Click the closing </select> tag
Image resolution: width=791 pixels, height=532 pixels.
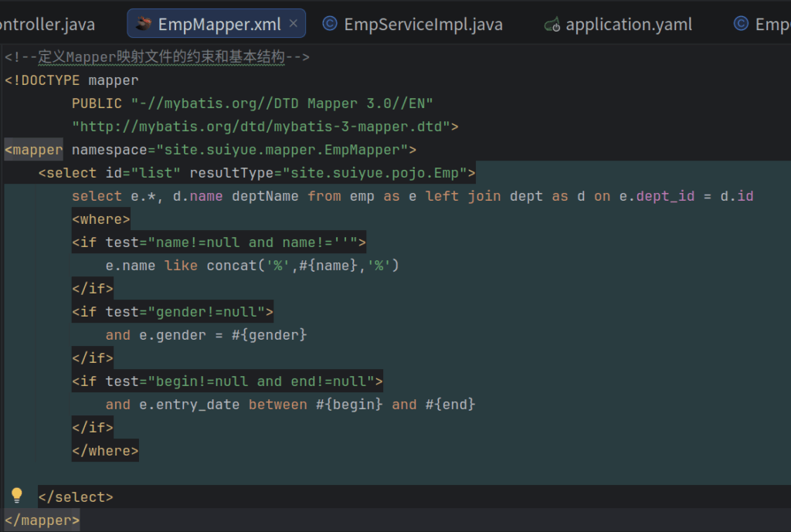(76, 497)
